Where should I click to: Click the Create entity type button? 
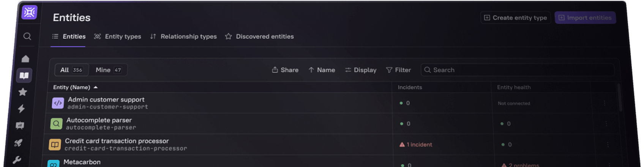coord(515,18)
